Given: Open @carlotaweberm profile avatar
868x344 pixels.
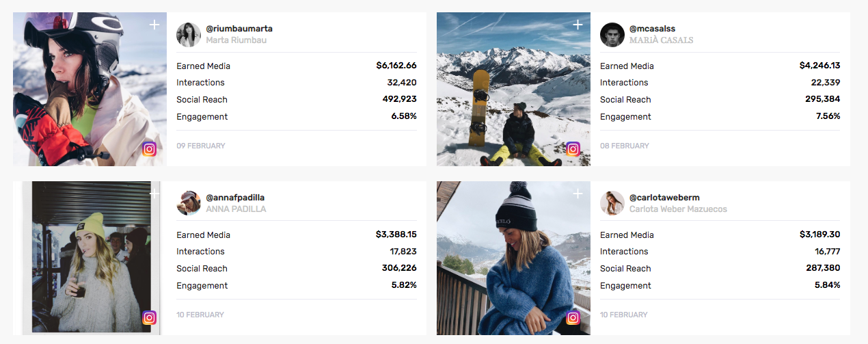Looking at the screenshot, I should [612, 203].
